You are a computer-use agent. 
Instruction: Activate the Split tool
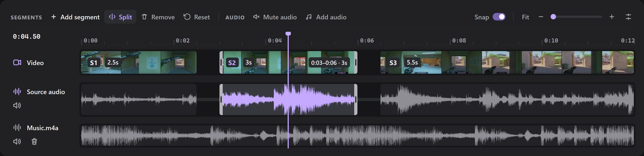pos(120,17)
